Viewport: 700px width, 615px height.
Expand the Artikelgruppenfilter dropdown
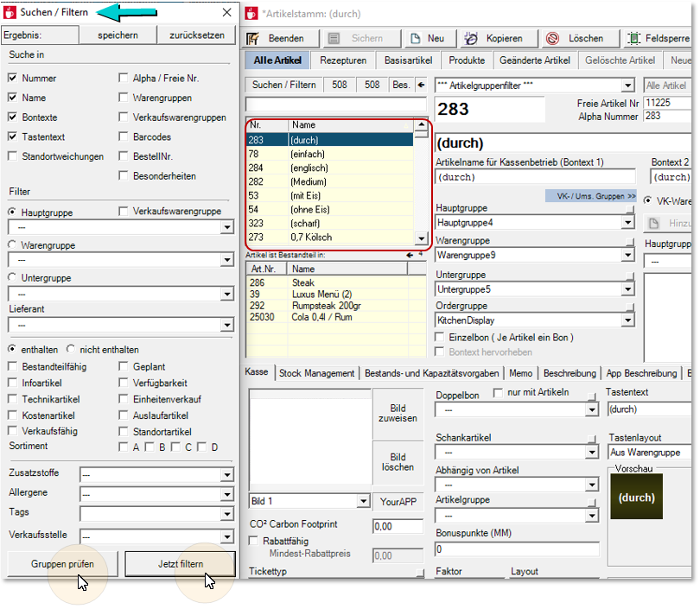click(628, 86)
